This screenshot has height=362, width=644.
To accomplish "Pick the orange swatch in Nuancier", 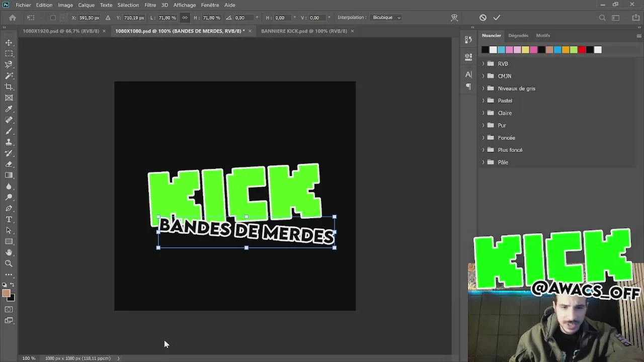I will [x=566, y=50].
